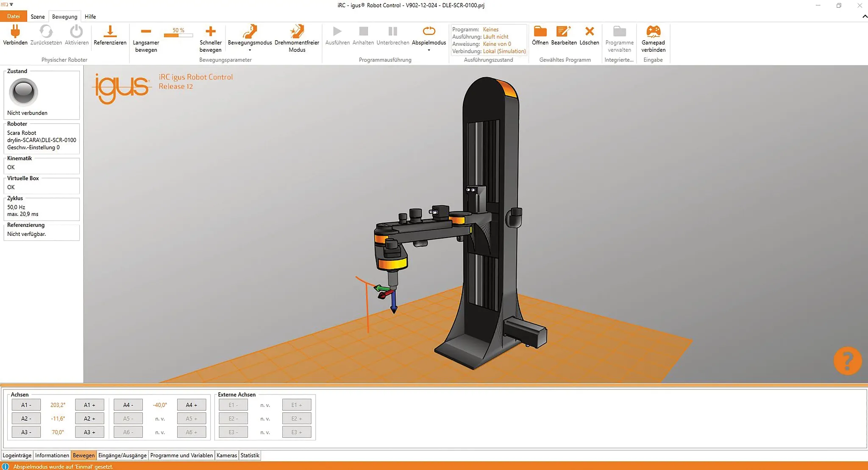
Task: Switch to Programme und Variablen tab
Action: [x=181, y=455]
